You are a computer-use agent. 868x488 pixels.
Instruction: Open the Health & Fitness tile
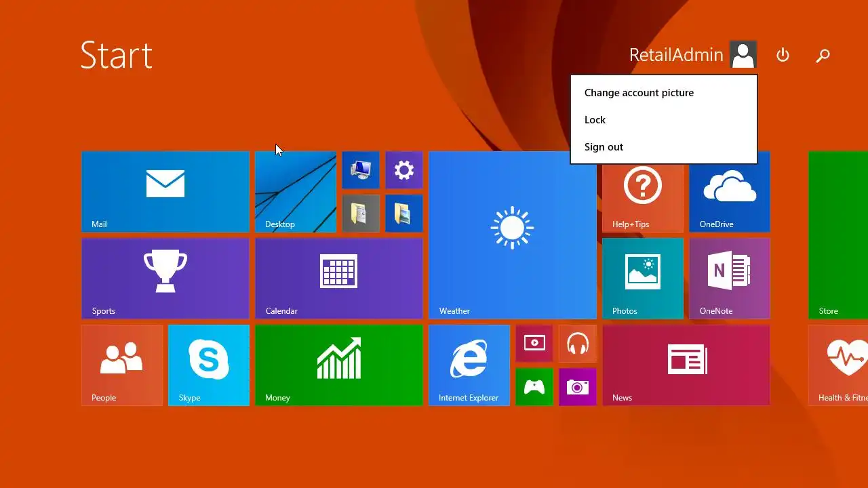tap(838, 365)
